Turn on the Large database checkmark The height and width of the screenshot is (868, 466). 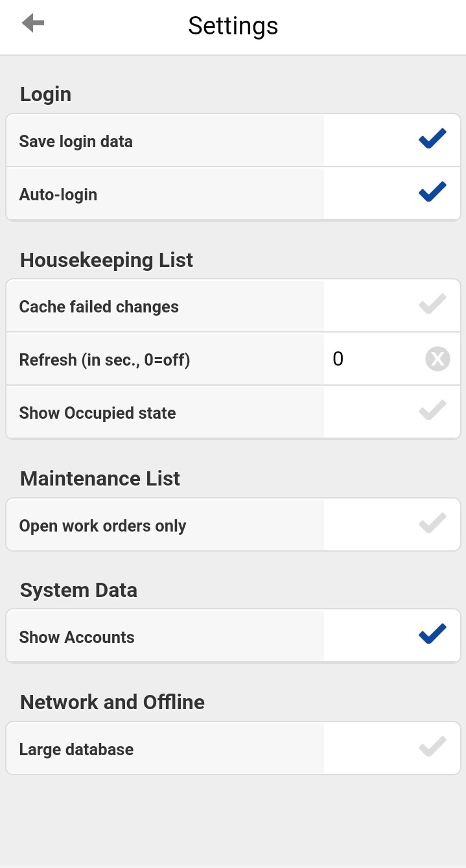point(432,747)
